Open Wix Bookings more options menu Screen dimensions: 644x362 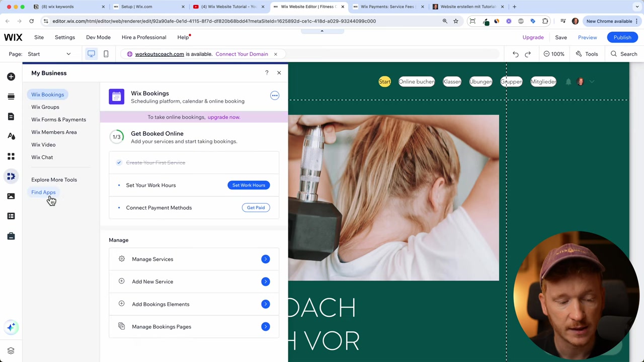[275, 96]
